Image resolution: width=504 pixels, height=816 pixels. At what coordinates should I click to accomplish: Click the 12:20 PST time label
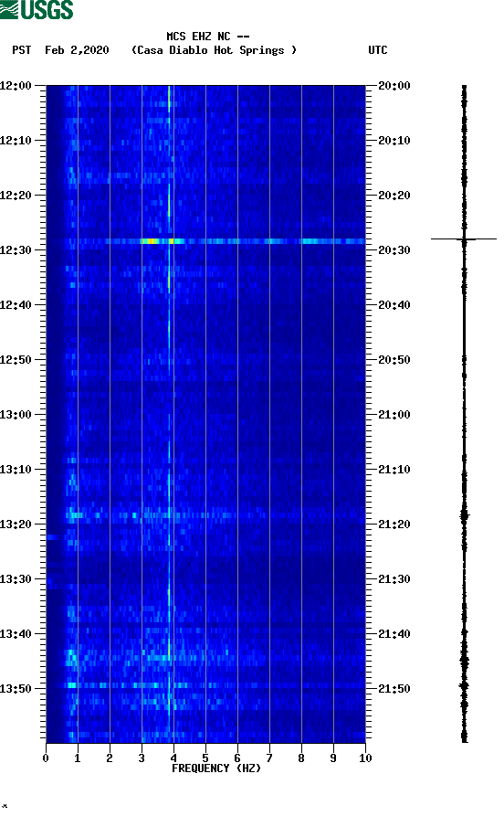pyautogui.click(x=16, y=196)
